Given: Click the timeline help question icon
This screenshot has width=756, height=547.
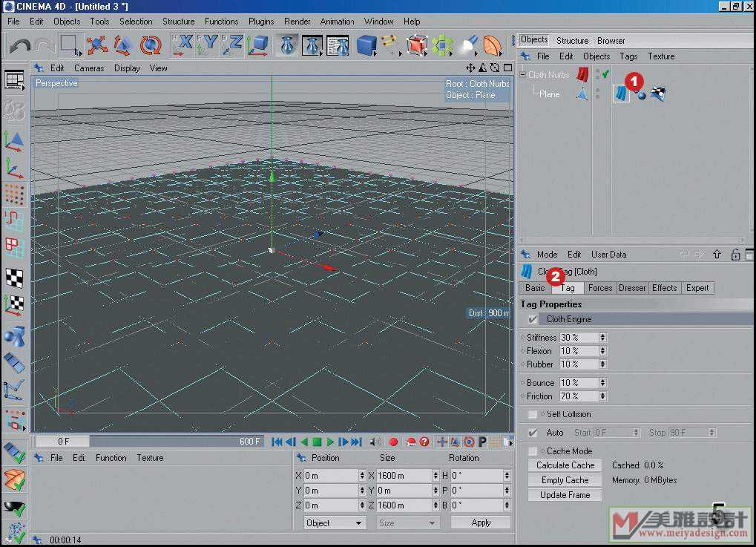Looking at the screenshot, I should pos(424,442).
